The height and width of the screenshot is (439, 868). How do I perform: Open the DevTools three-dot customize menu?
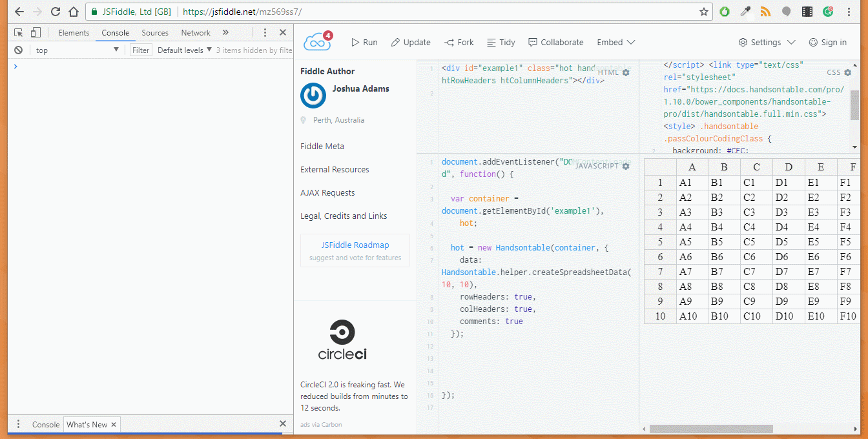tap(265, 32)
